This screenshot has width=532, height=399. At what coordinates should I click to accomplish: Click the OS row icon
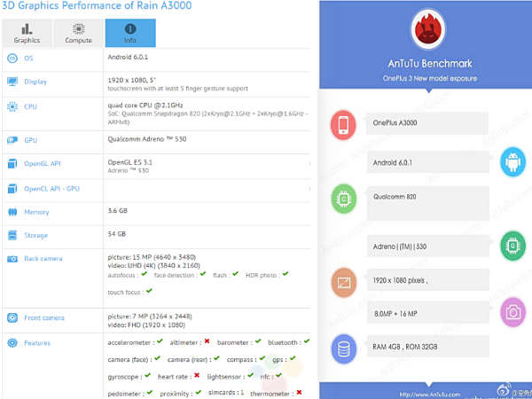[x=12, y=59]
